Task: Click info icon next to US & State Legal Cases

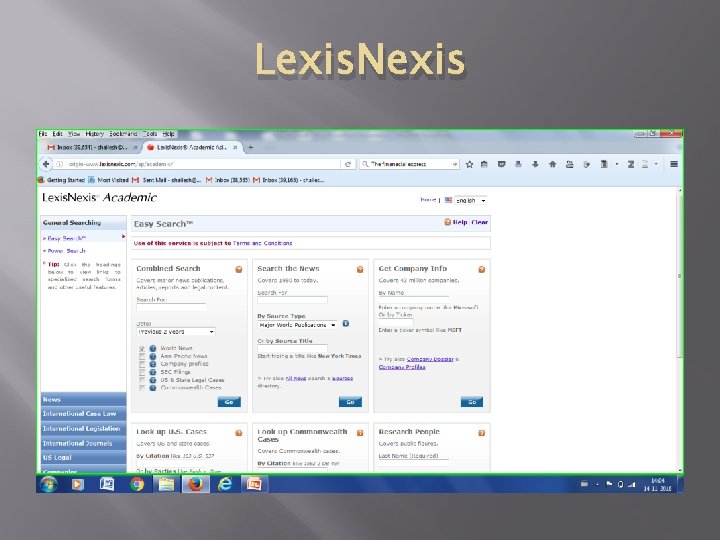Action: [x=152, y=380]
